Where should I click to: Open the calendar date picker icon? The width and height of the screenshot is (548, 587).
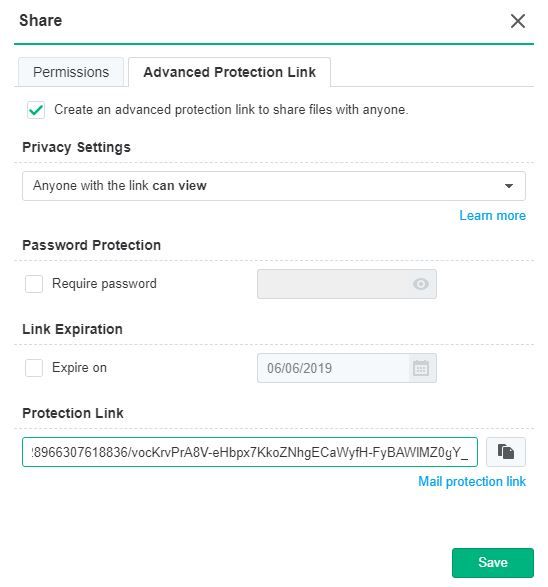[x=421, y=368]
